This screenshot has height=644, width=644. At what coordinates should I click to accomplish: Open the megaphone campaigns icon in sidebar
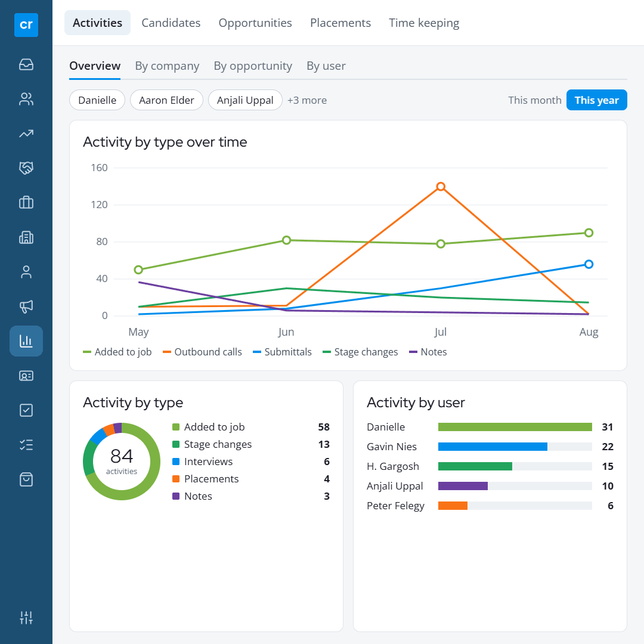point(26,306)
